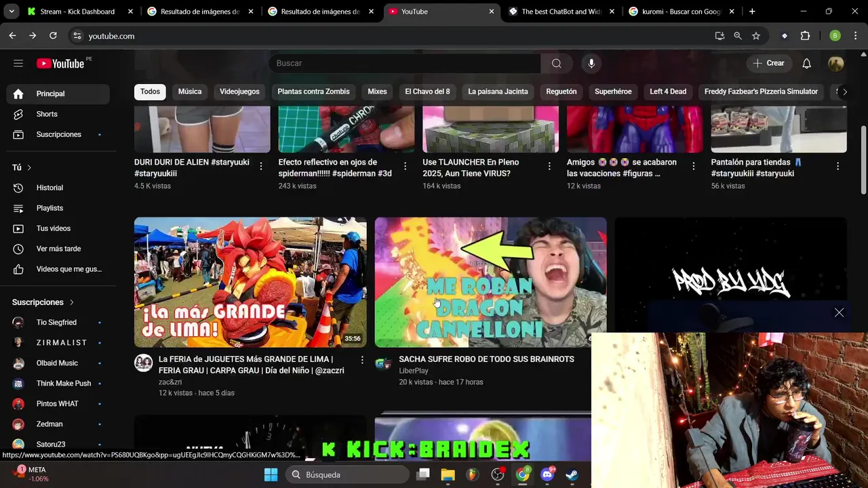Open Ver más tarde list

pos(58,249)
